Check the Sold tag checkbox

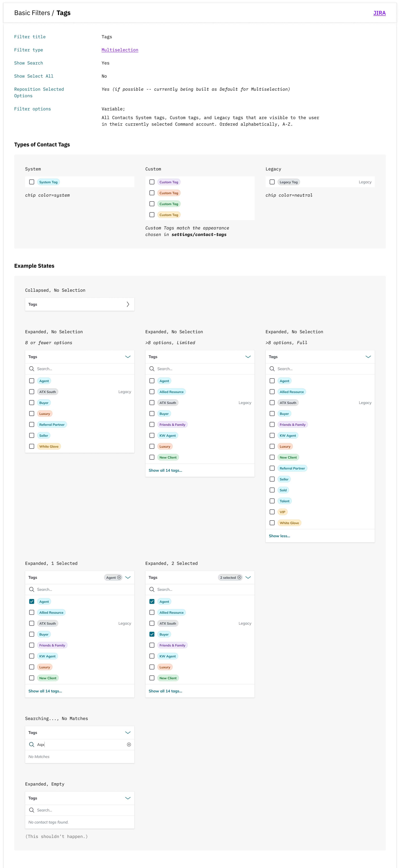coord(272,490)
